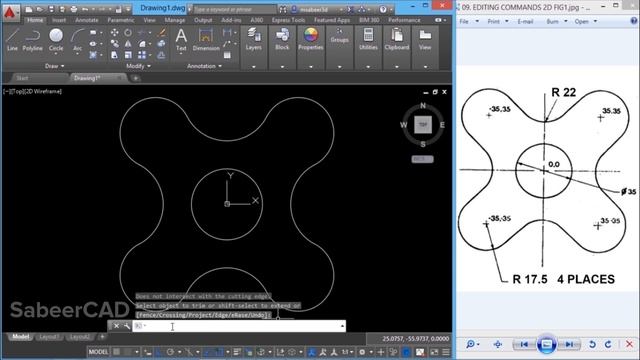Click E-mail in Photo Viewer toolbar
Image resolution: width=640 pixels, height=360 pixels.
point(525,21)
